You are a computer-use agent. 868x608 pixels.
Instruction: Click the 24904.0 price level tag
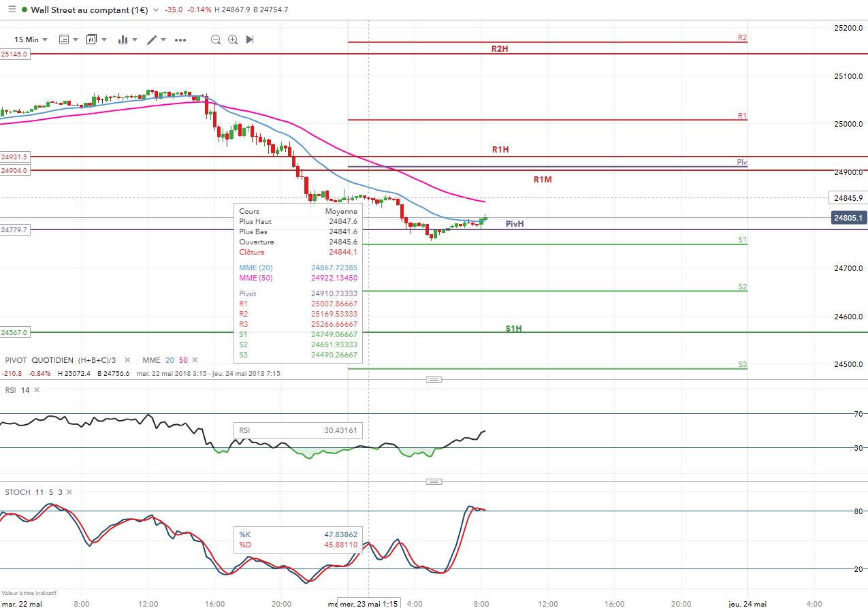coord(15,170)
